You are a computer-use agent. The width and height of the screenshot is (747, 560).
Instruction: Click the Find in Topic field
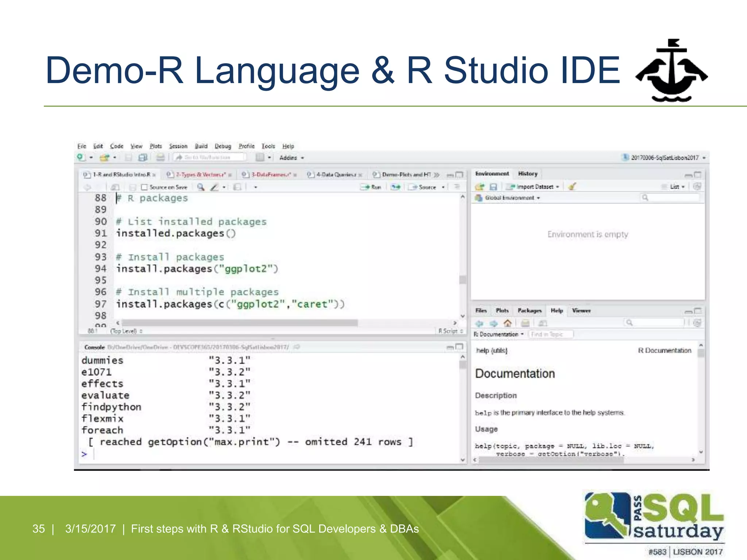[551, 334]
